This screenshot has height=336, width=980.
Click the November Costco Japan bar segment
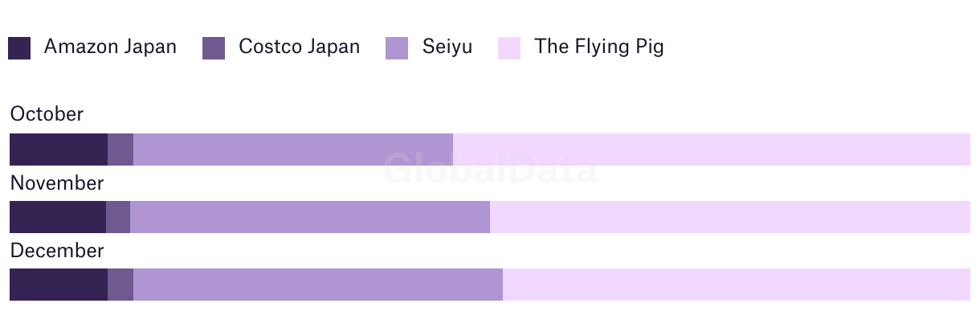[x=118, y=217]
